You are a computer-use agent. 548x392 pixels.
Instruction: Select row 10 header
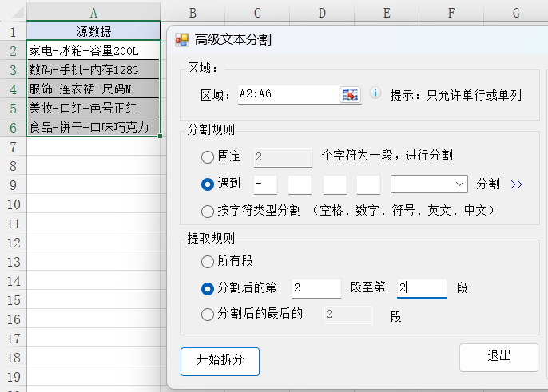(x=13, y=204)
